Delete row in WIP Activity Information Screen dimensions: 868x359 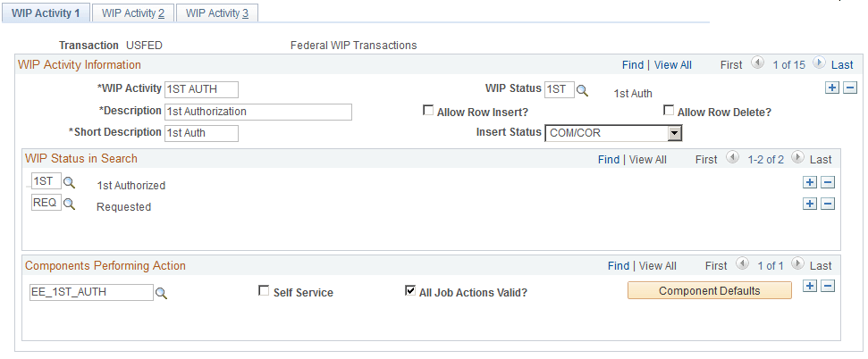pyautogui.click(x=850, y=88)
